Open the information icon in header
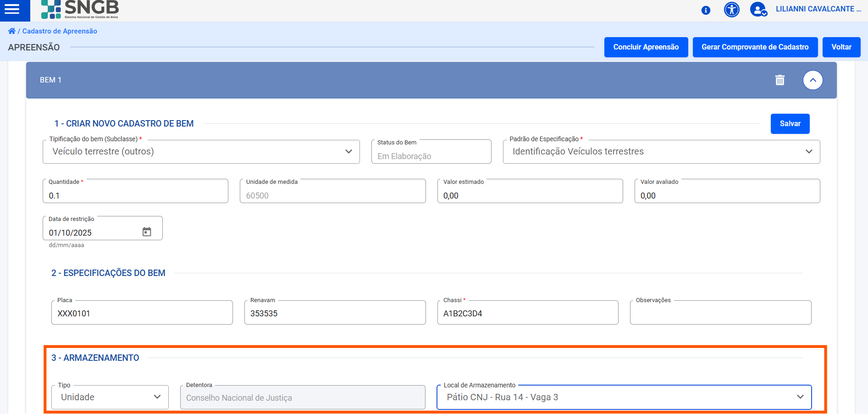The width and height of the screenshot is (868, 414). [x=706, y=10]
